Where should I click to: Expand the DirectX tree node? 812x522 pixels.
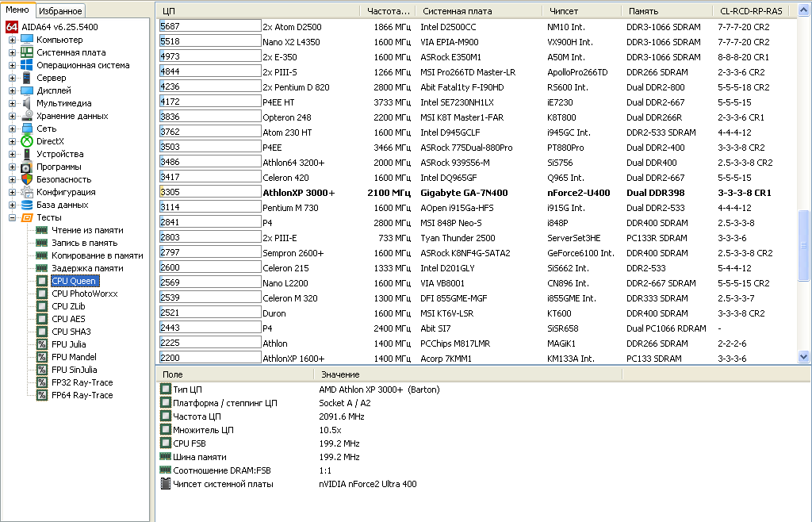tap(12, 141)
